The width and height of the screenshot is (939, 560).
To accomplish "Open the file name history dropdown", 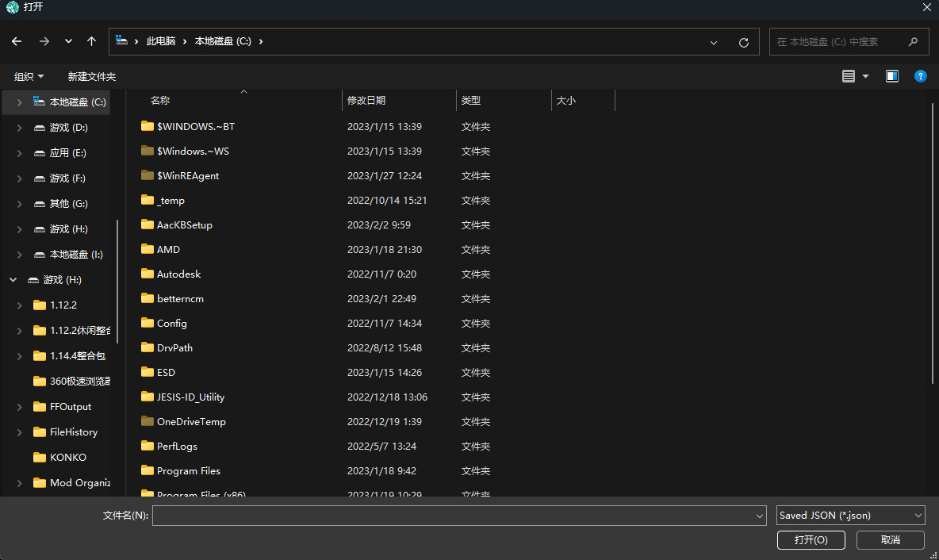I will pos(759,516).
